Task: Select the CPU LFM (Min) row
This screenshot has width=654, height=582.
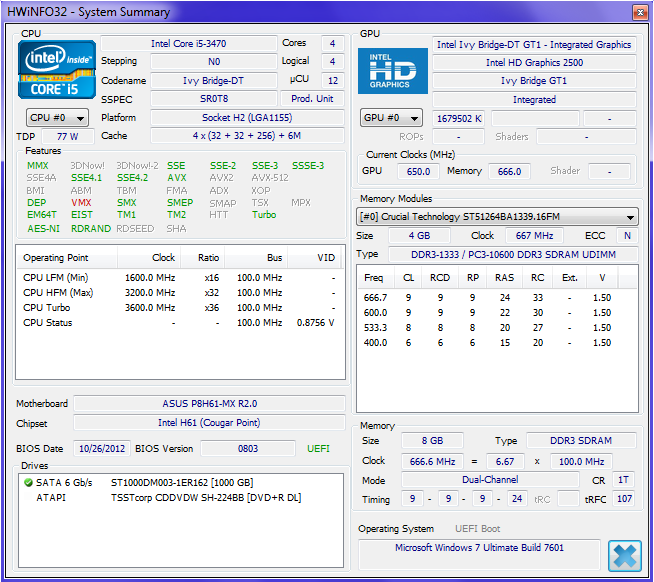Action: 179,278
